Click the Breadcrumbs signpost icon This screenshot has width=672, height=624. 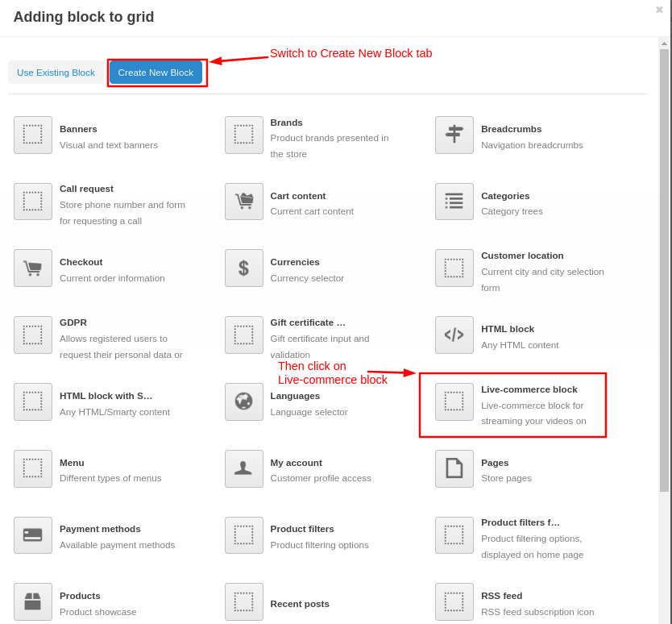454,135
